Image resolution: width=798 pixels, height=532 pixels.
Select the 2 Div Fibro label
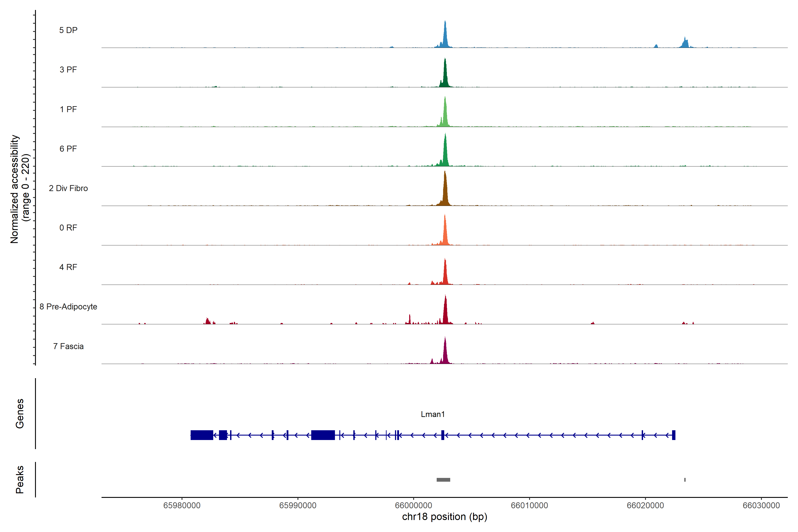[68, 188]
